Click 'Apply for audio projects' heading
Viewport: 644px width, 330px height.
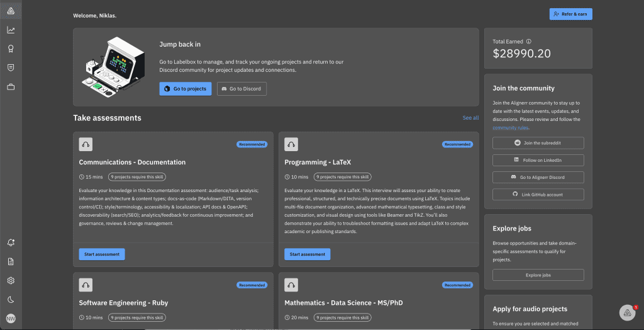pos(530,309)
